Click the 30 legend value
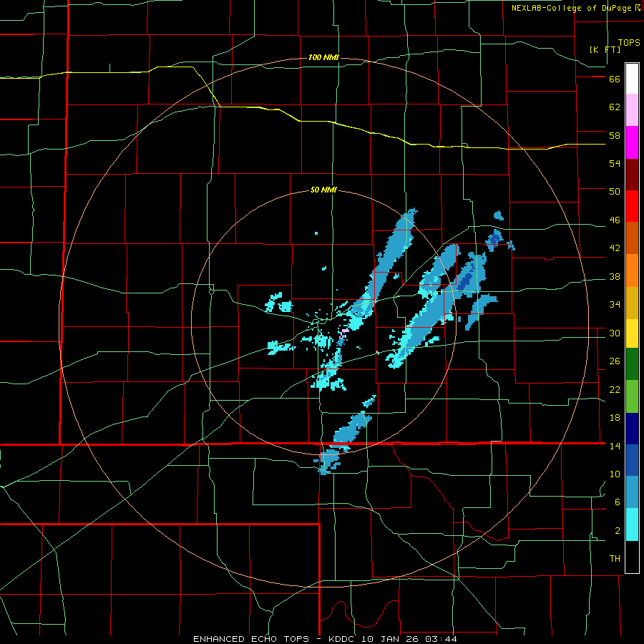This screenshot has width=644, height=644. [615, 333]
